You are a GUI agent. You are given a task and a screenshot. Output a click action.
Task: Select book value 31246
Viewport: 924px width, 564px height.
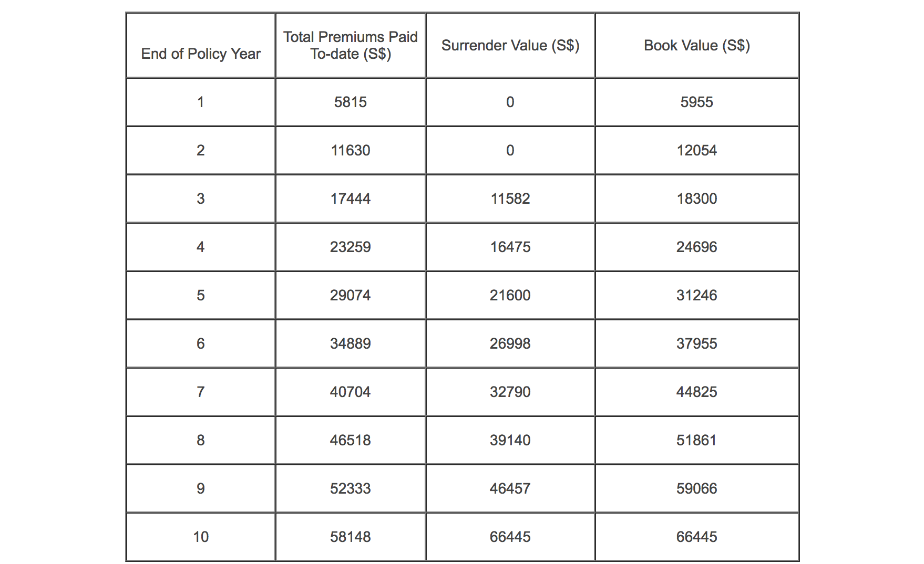tap(697, 295)
